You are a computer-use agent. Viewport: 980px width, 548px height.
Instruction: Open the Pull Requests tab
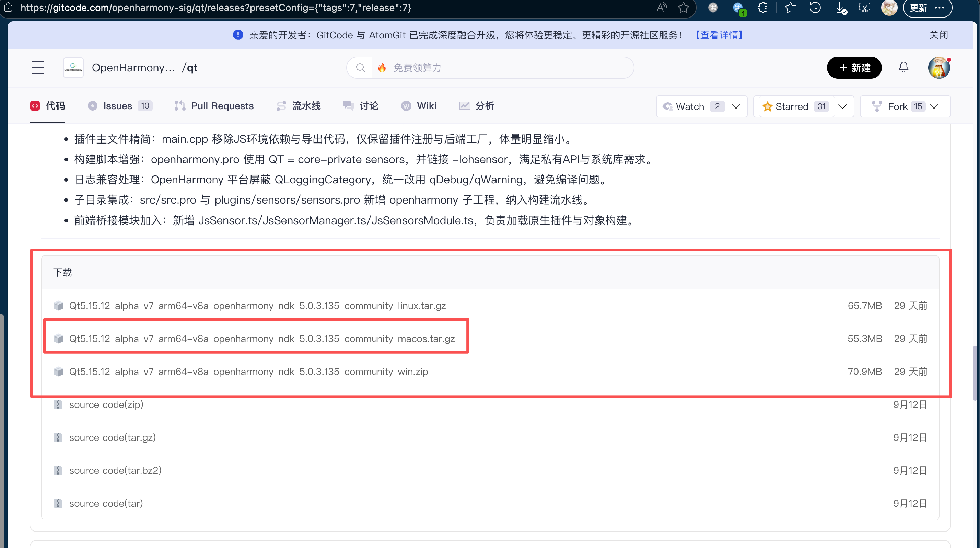tap(222, 106)
